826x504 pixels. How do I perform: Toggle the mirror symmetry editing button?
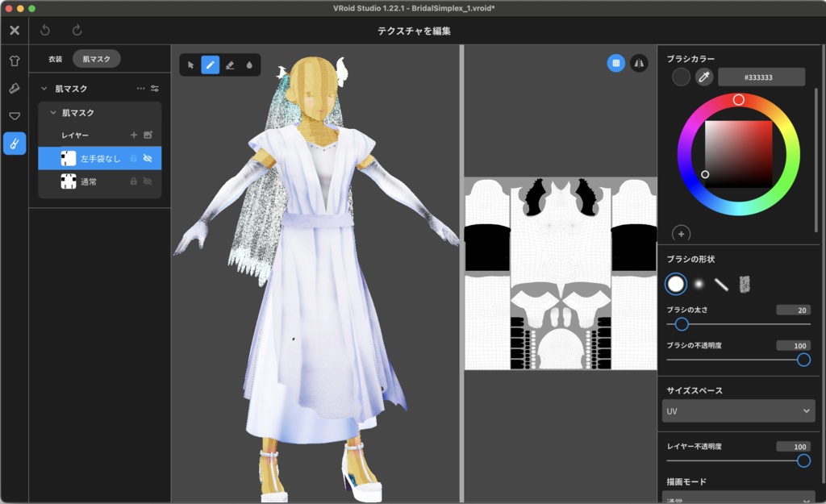click(639, 63)
